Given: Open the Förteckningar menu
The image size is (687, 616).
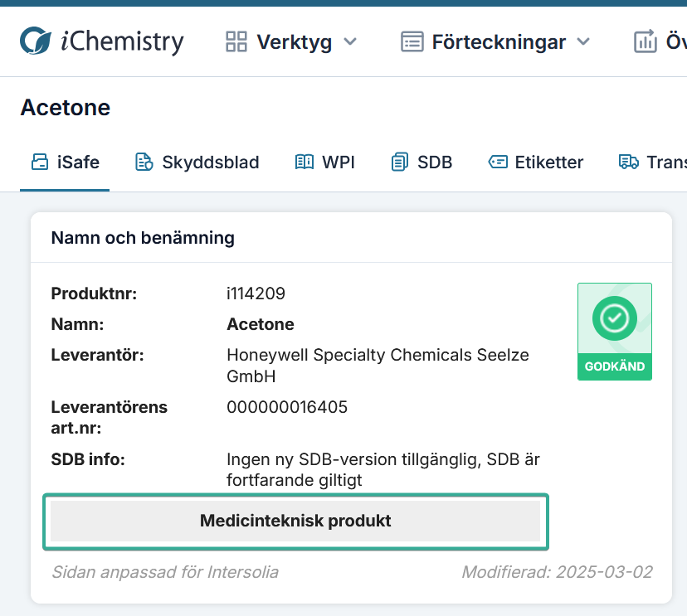Looking at the screenshot, I should coord(495,41).
